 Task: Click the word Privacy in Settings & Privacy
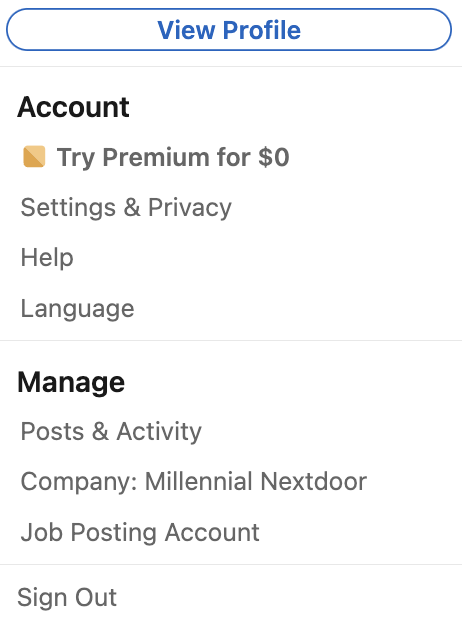[x=190, y=208]
